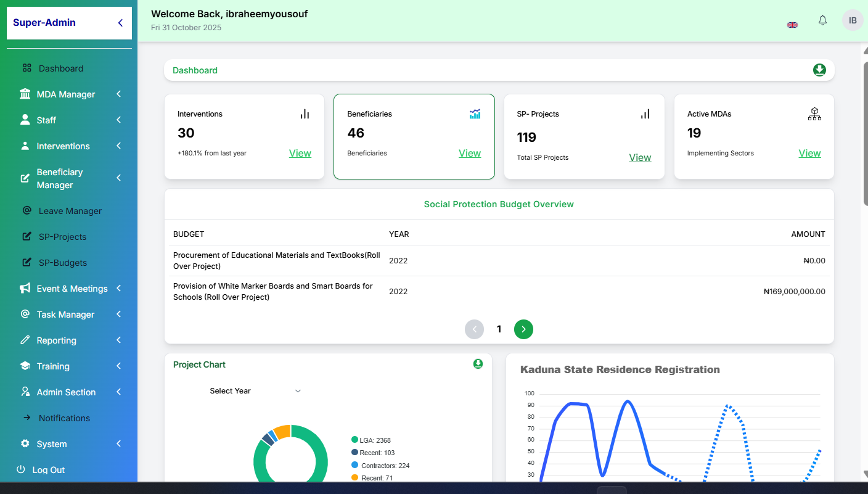
Task: Go to Leave Manager in sidebar
Action: [x=70, y=211]
